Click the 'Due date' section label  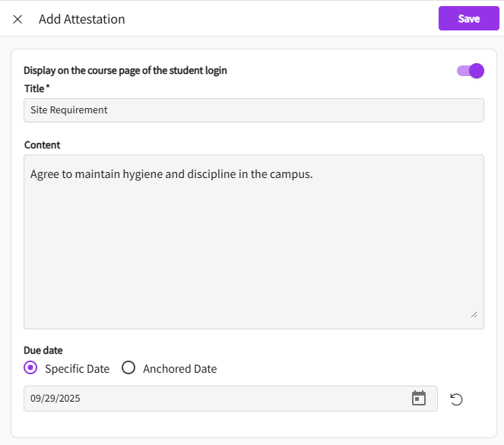(x=43, y=351)
